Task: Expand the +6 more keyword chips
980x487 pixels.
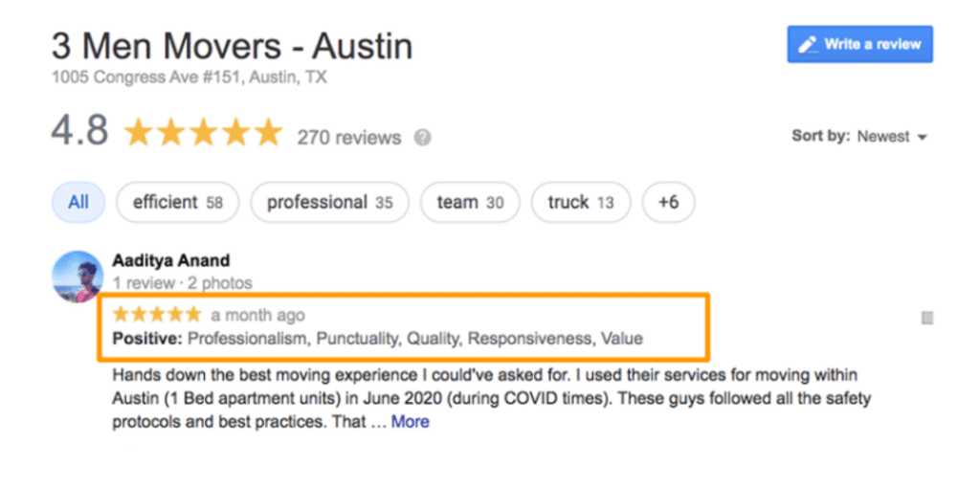Action: pos(668,202)
